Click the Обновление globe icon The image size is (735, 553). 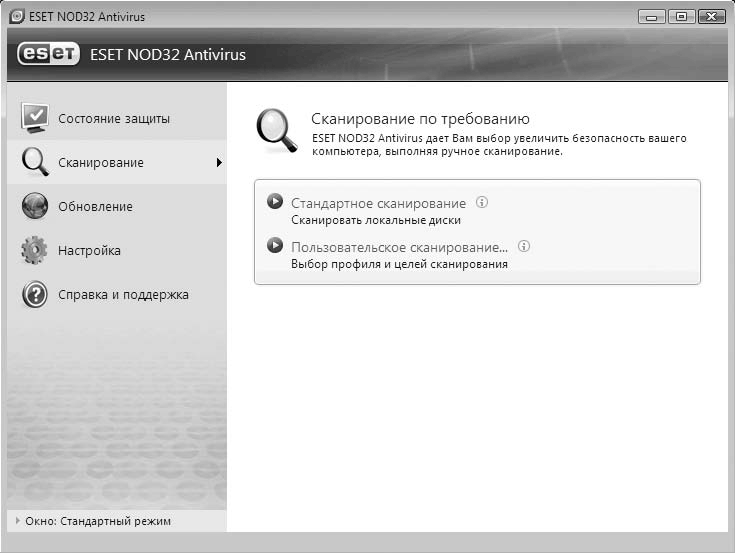35,206
